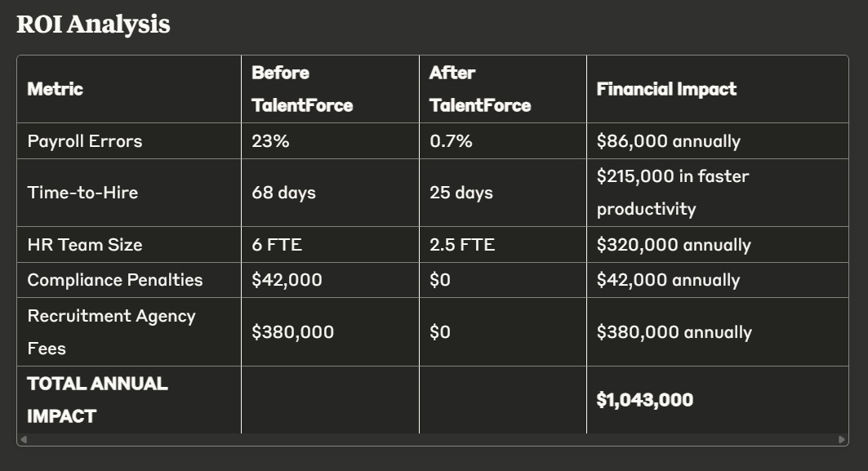
Task: Select the 68 days cell
Action: click(331, 193)
